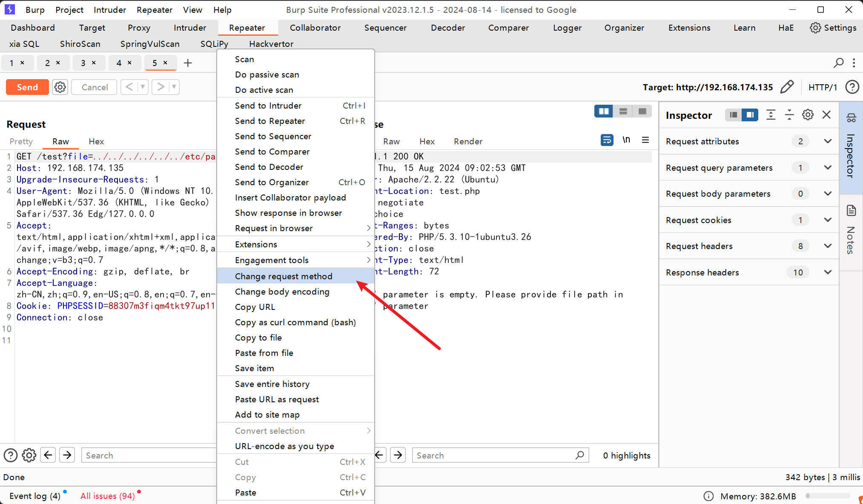
Task: Open the Request in browser submenu
Action: click(295, 228)
